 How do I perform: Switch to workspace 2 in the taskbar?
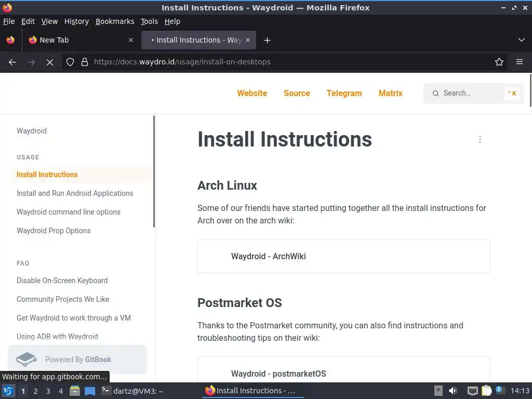click(x=36, y=391)
